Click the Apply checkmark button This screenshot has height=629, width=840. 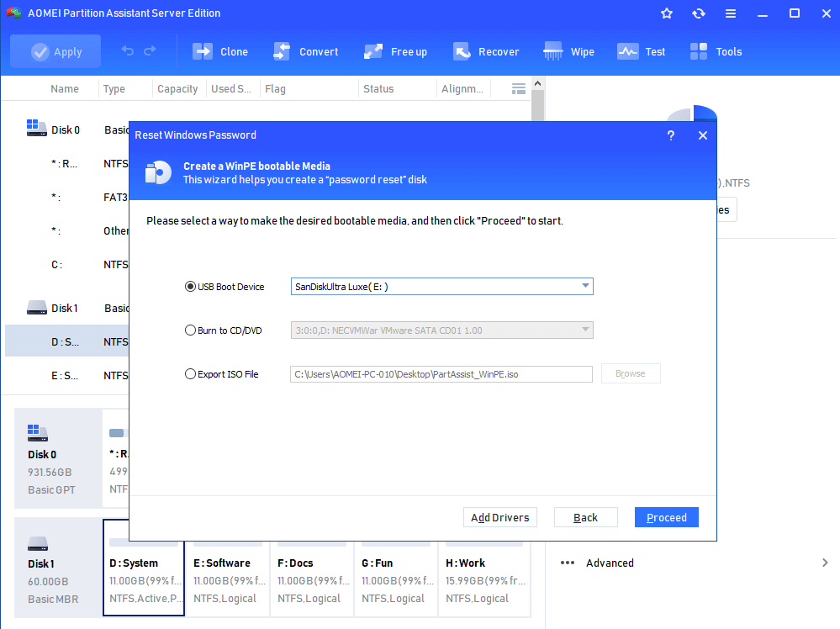click(x=55, y=51)
